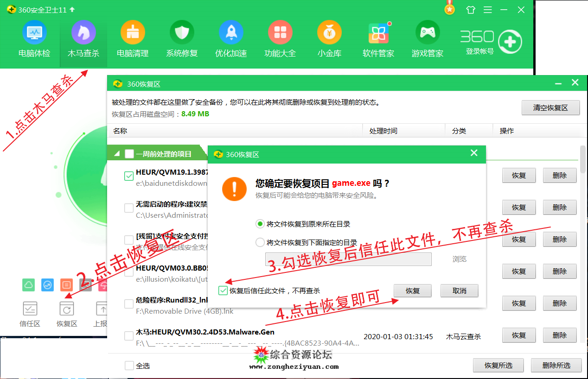This screenshot has width=588, height=379.
Task: Click 删除 for the 木马:HEUR/QVM30.2.4D53 row
Action: point(560,335)
